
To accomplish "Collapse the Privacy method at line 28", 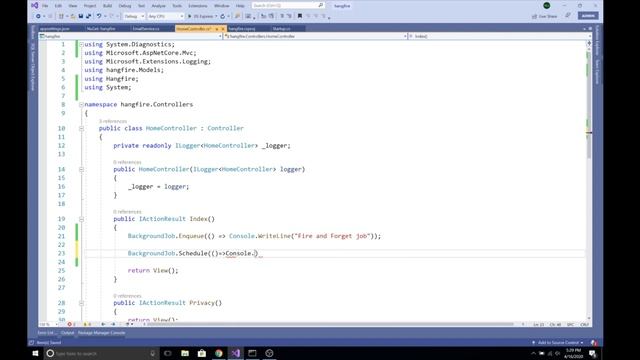I will click(81, 303).
